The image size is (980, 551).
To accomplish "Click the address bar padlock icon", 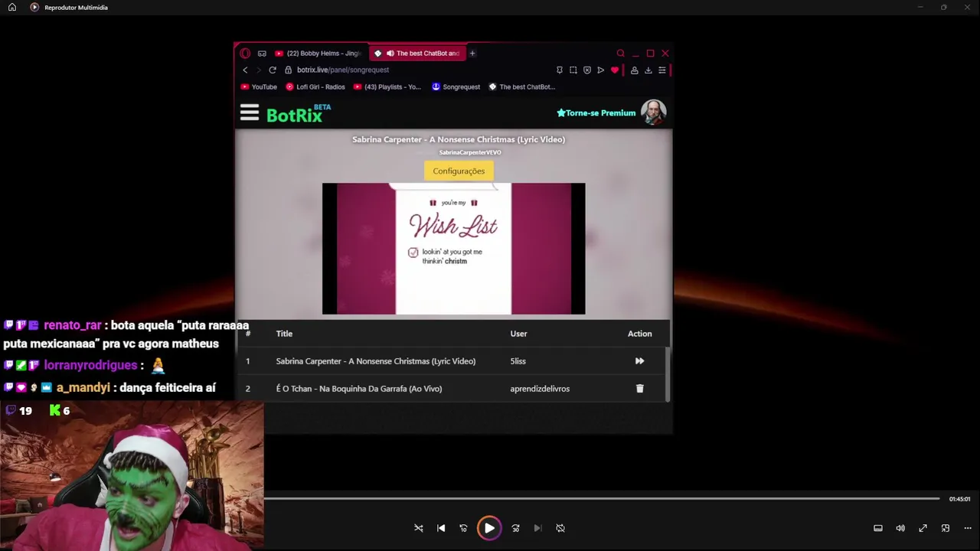I will (x=288, y=70).
